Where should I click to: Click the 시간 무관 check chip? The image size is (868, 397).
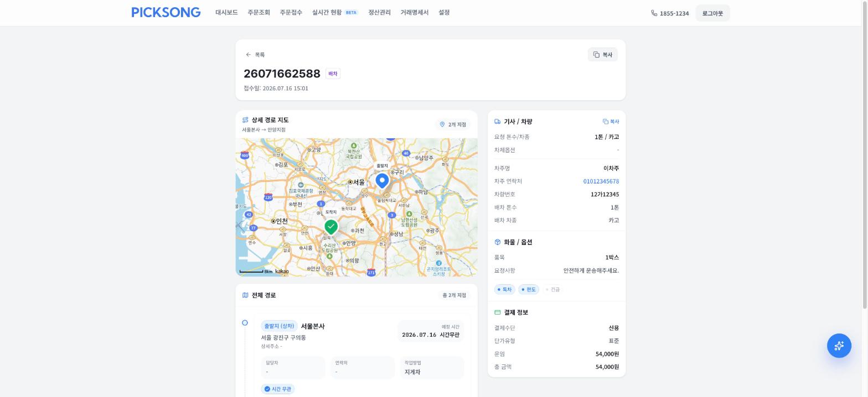point(278,389)
